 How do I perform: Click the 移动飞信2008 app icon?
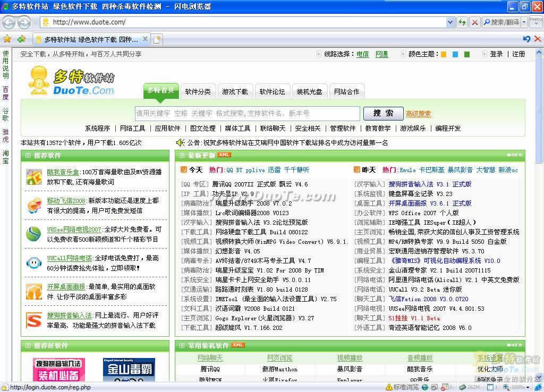pos(34,206)
